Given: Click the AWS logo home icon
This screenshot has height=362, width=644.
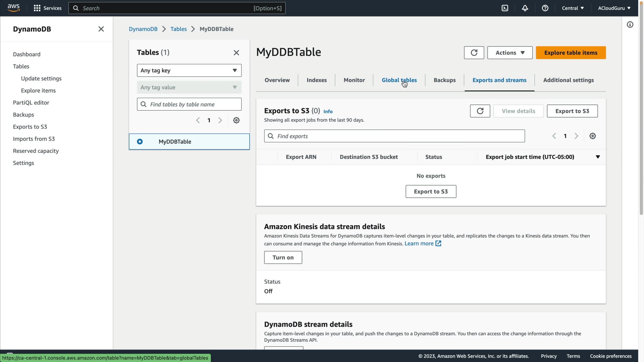Looking at the screenshot, I should pyautogui.click(x=13, y=8).
